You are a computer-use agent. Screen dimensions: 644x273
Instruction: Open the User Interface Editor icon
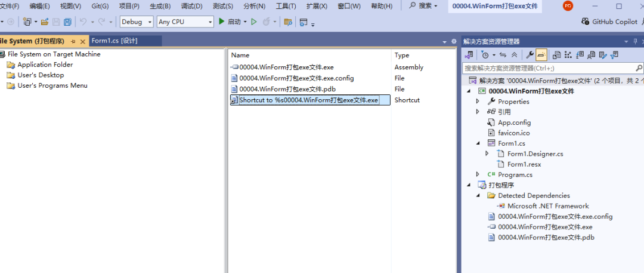[592, 55]
